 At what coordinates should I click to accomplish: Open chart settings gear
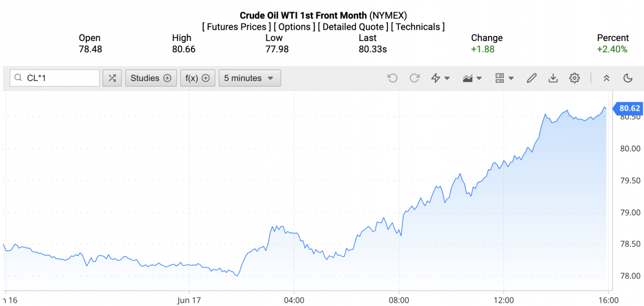tap(574, 78)
